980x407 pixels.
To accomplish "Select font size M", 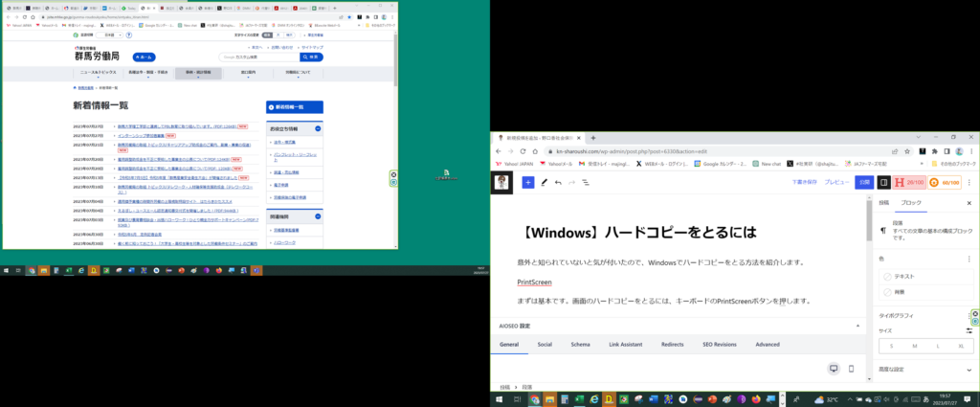I will tap(914, 346).
